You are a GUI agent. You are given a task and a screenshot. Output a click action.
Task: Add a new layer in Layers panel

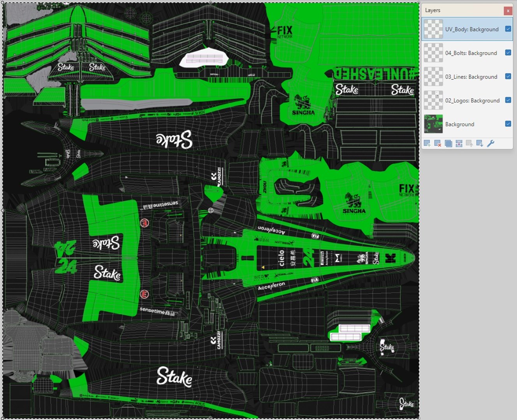click(x=427, y=143)
